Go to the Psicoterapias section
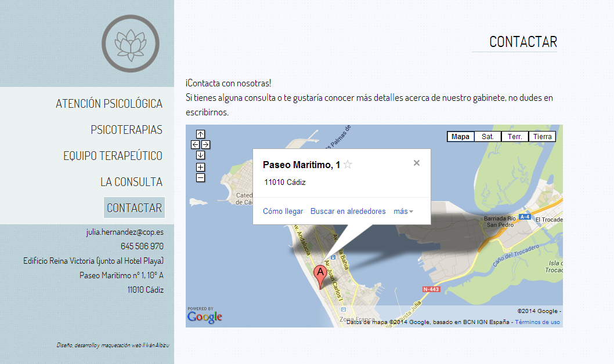 coord(127,130)
